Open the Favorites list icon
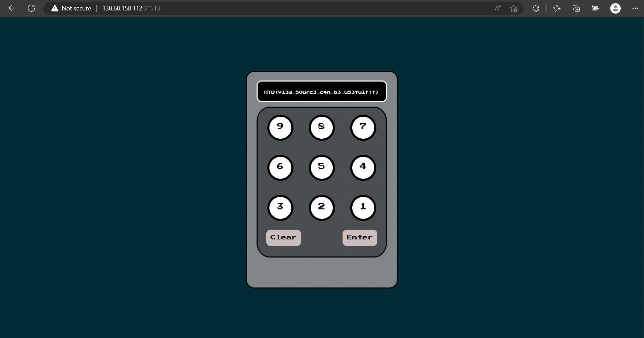This screenshot has height=338, width=644. point(557,8)
